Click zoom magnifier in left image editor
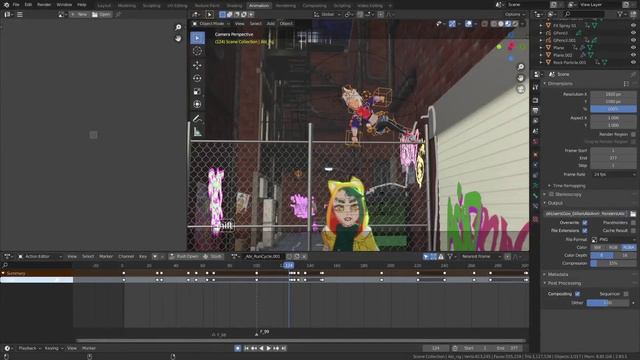Viewport: 640px width, 360px height. click(178, 27)
